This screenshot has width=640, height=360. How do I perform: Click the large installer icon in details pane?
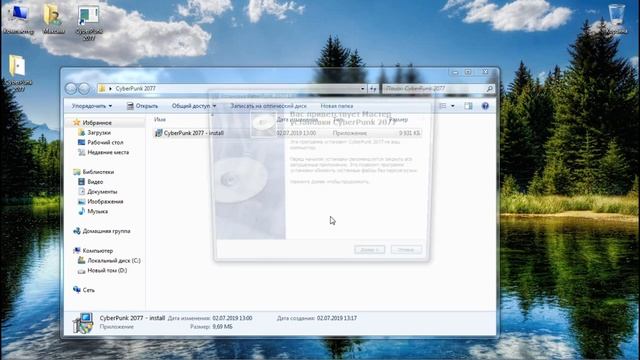[83, 323]
